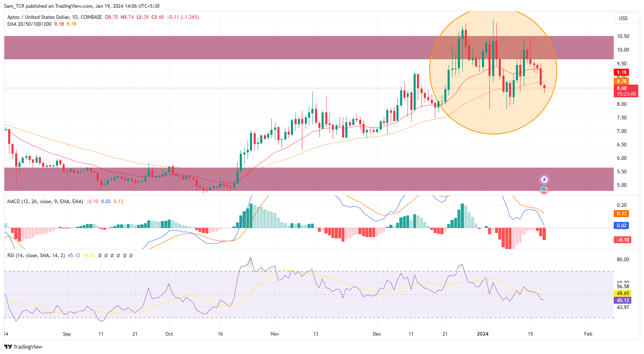Click the US flag economic event icon
Viewport: 644px width, 354px height.
544,189
